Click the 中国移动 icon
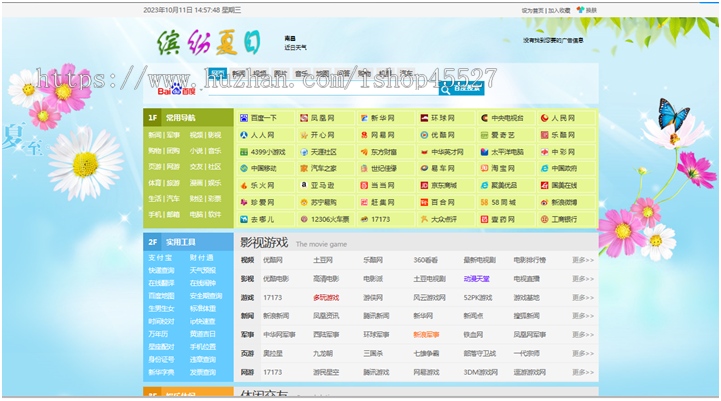Viewport: 721px width, 401px height. point(244,168)
